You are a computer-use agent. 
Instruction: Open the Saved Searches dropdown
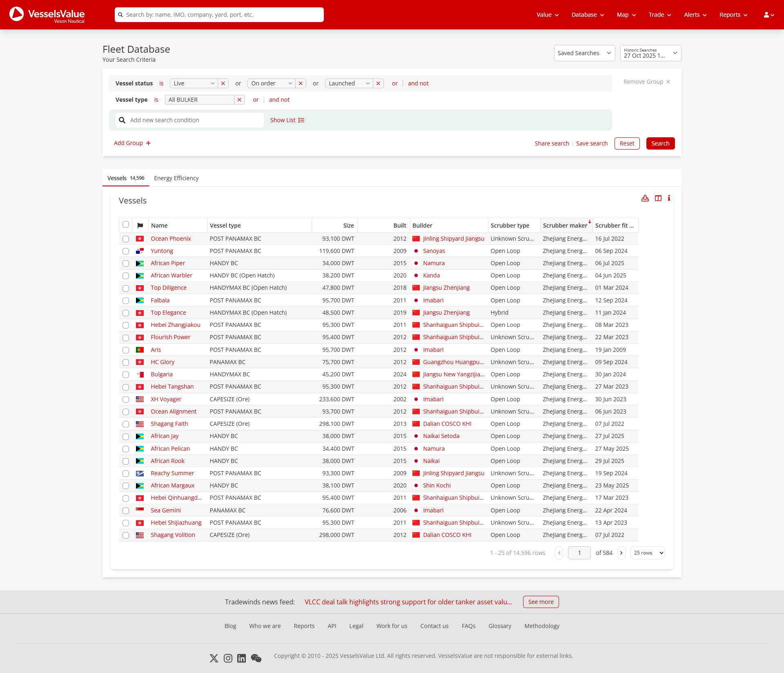(584, 53)
